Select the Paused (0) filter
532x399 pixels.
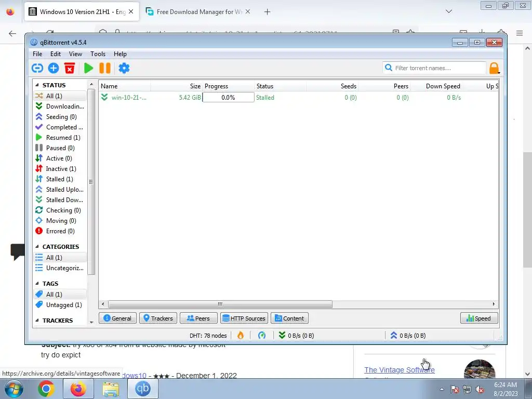(60, 148)
